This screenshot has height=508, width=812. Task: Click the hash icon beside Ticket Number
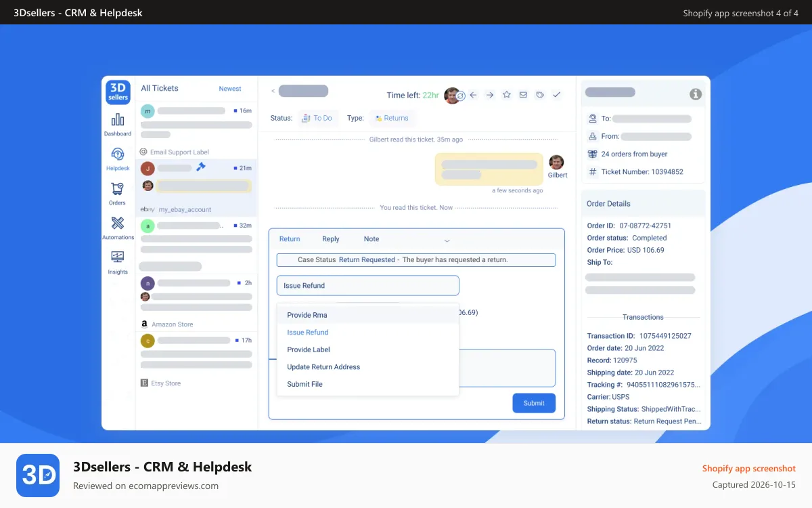coord(593,172)
